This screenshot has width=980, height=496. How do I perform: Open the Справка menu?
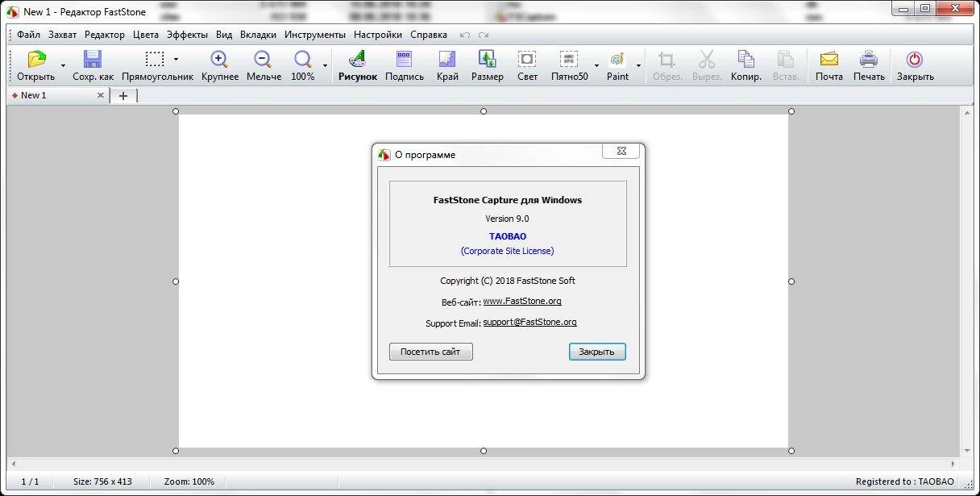point(429,35)
